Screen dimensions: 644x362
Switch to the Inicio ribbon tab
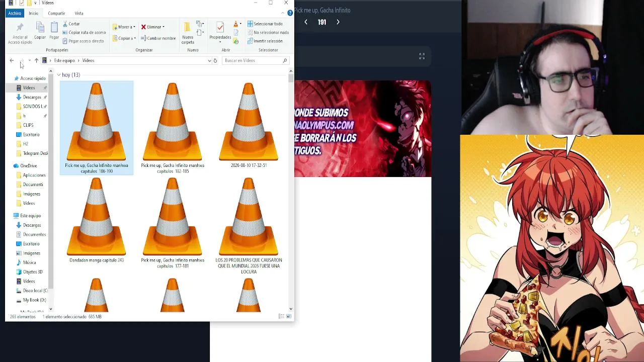(x=33, y=13)
